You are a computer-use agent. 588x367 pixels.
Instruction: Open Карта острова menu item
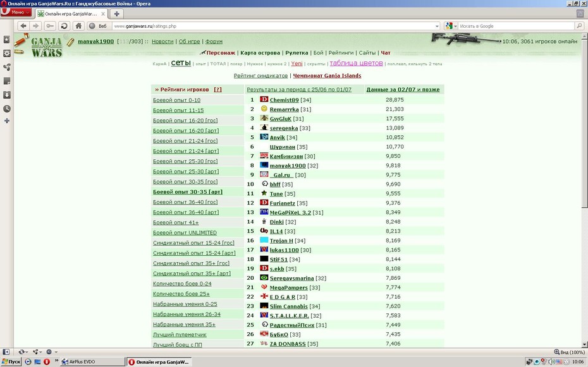[x=260, y=53]
